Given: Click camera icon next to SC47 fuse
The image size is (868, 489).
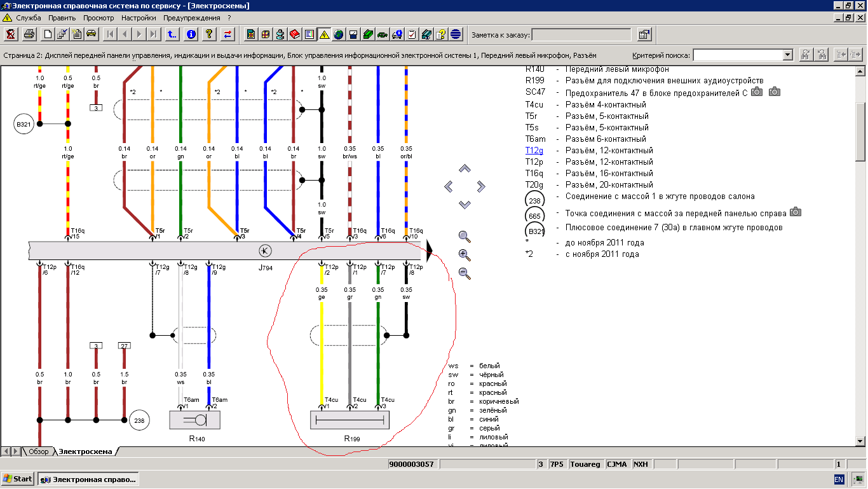Looking at the screenshot, I should [x=757, y=92].
